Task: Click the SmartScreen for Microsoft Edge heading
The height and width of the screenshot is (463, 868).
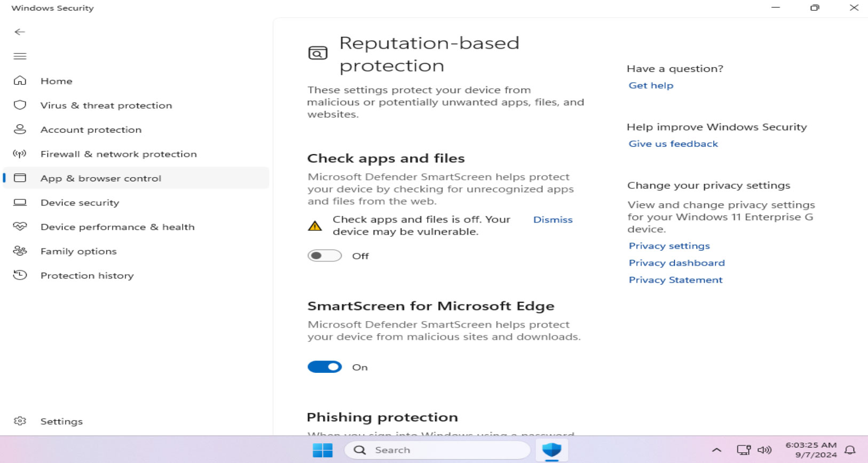Action: pyautogui.click(x=431, y=306)
